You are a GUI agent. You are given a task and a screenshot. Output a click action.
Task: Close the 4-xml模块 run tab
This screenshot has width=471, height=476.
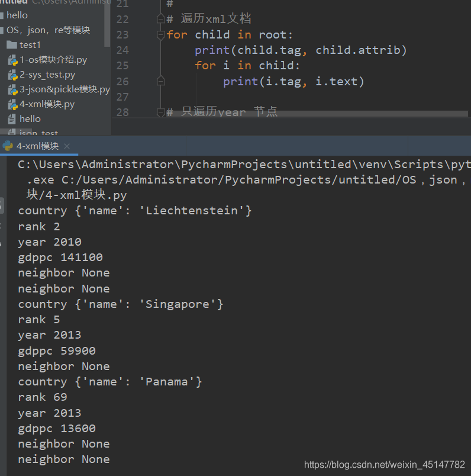point(67,146)
